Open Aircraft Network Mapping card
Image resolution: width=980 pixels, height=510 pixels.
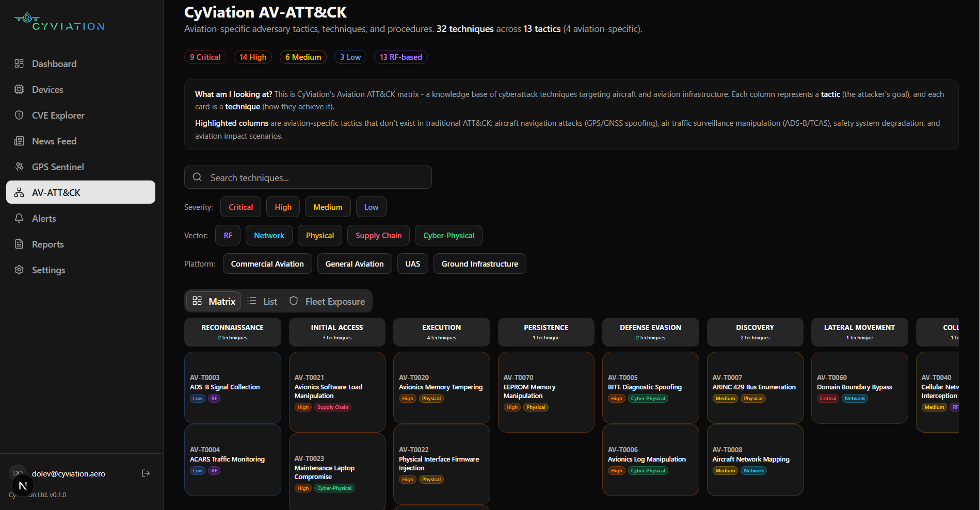[755, 459]
